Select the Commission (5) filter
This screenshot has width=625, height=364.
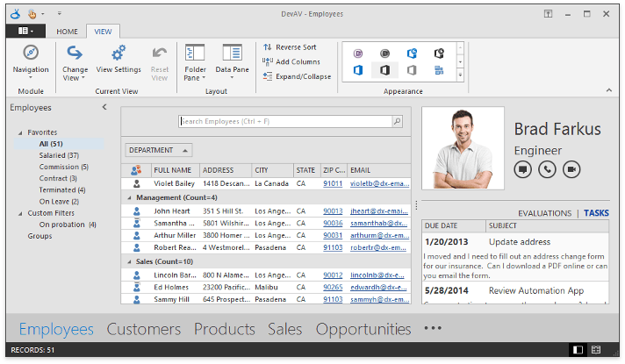pyautogui.click(x=64, y=167)
